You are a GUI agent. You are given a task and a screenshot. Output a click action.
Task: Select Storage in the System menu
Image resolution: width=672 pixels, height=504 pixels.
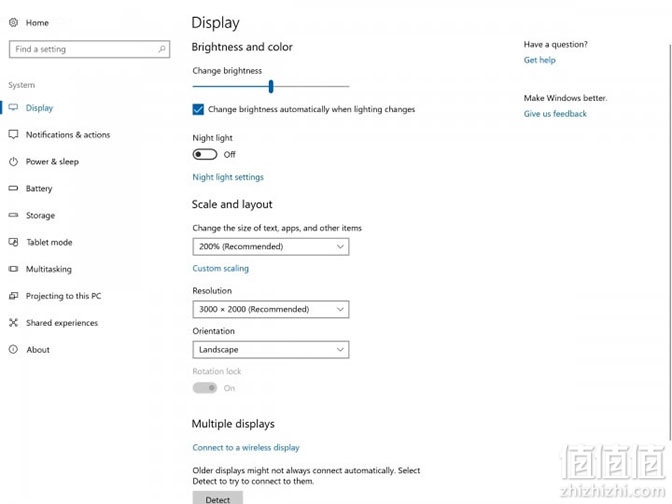pos(40,215)
